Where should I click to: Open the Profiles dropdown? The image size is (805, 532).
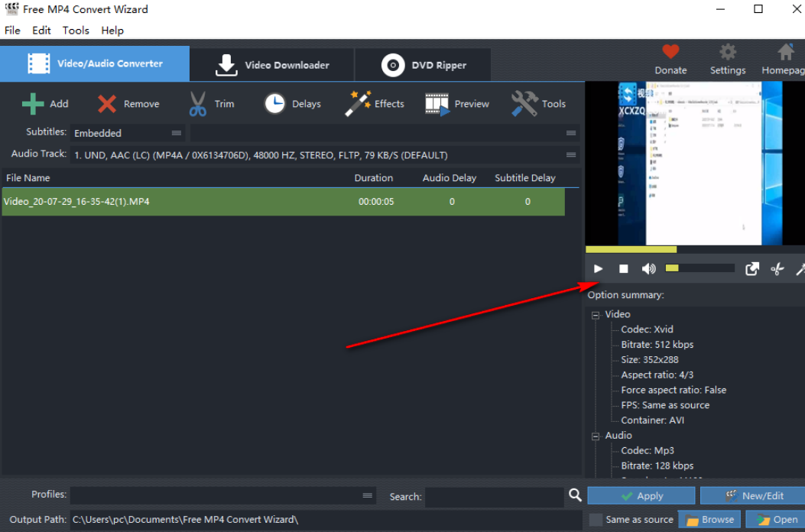[222, 495]
